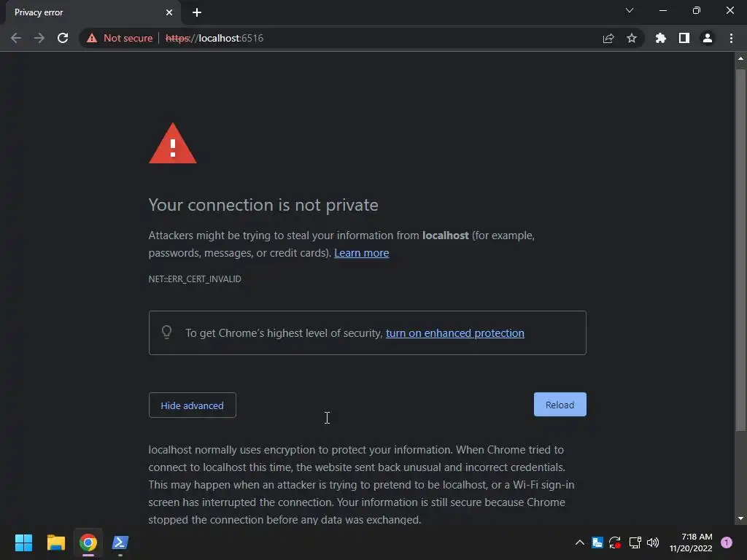
Task: Click the Hide advanced button
Action: pos(193,405)
